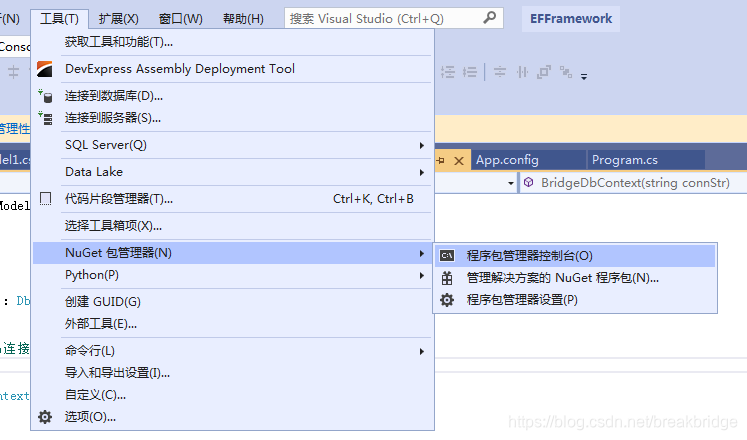Open Data Lake submenu item

pyautogui.click(x=233, y=172)
